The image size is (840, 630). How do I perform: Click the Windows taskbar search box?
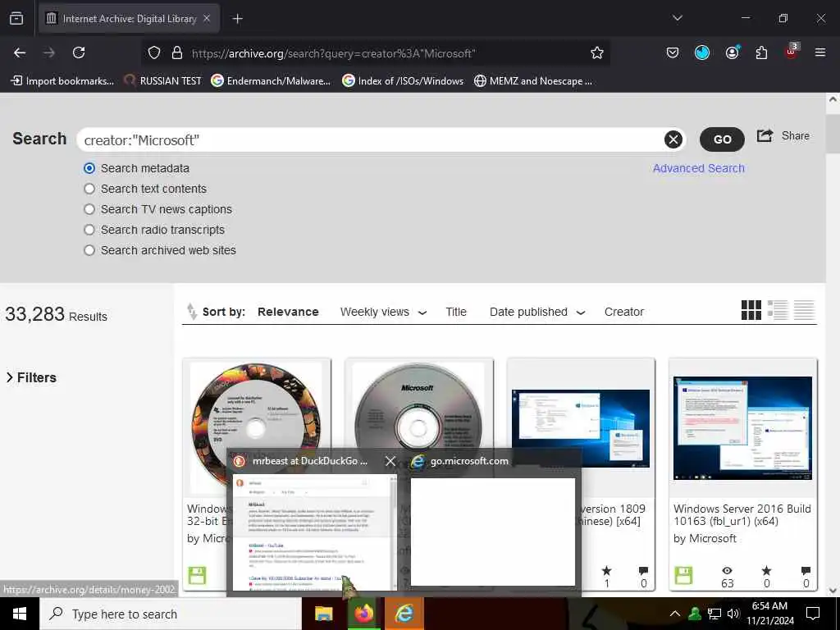point(171,614)
